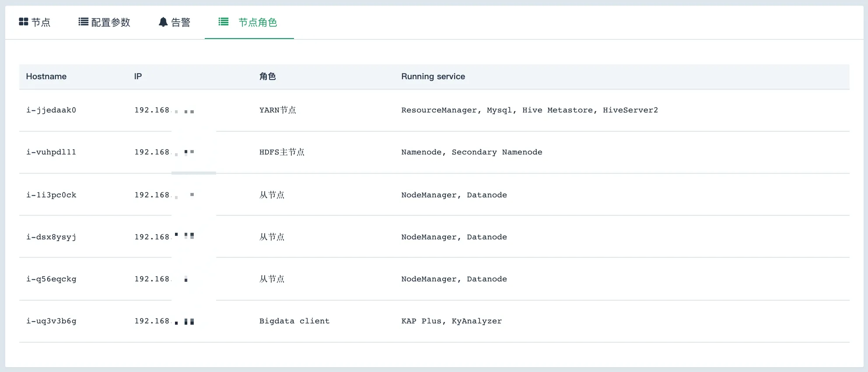Click 从节点 role in i-q56eqckg row
868x372 pixels.
click(x=272, y=279)
